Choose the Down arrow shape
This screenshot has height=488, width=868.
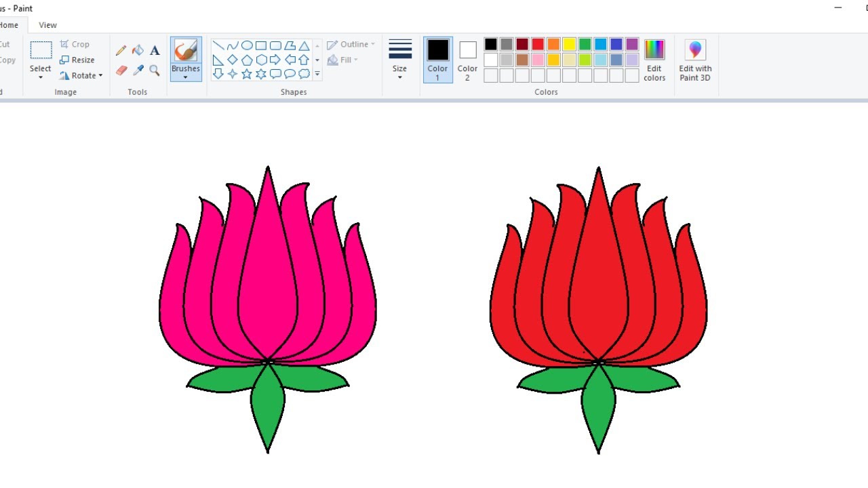tap(218, 74)
